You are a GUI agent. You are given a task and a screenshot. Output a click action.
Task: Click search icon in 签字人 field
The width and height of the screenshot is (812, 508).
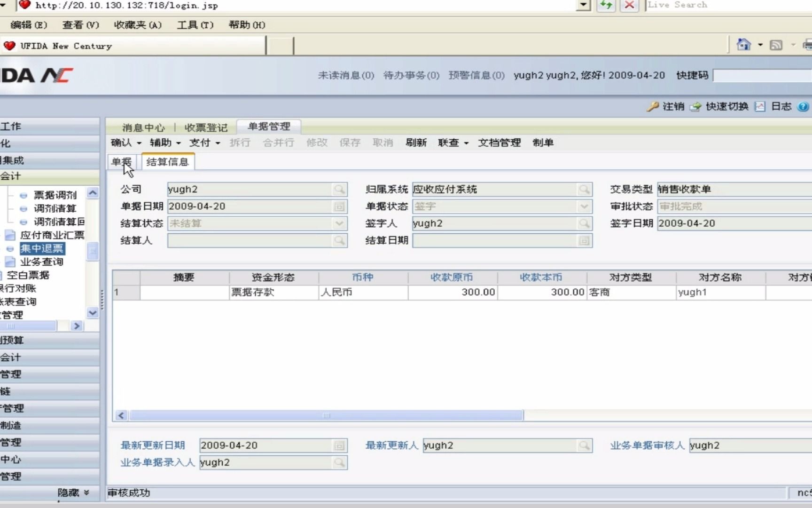click(x=584, y=223)
